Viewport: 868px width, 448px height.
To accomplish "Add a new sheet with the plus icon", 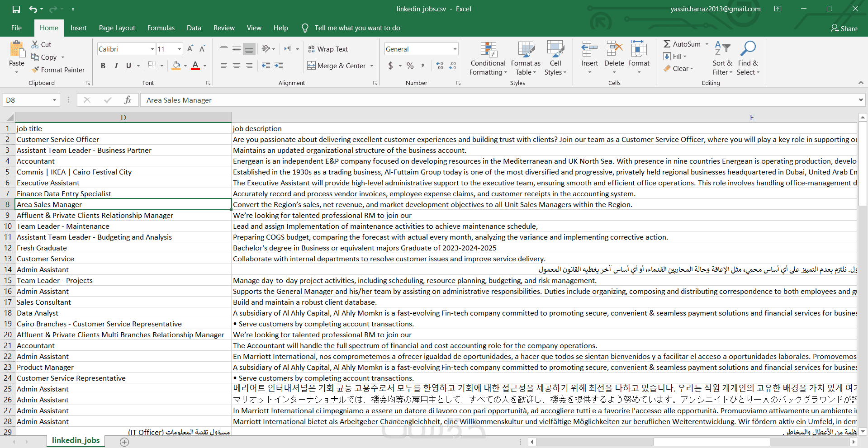I will pyautogui.click(x=124, y=442).
